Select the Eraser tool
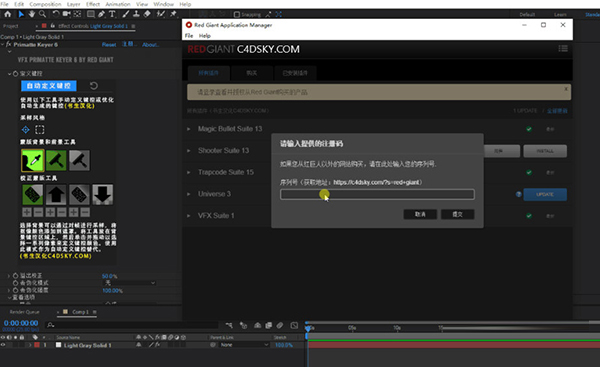Image resolution: width=600 pixels, height=367 pixels. [147, 14]
